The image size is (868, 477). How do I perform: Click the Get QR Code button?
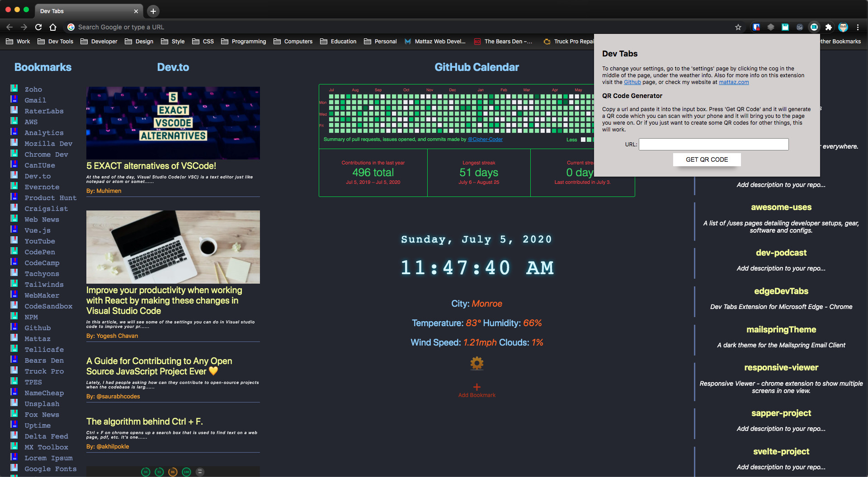[x=707, y=159]
